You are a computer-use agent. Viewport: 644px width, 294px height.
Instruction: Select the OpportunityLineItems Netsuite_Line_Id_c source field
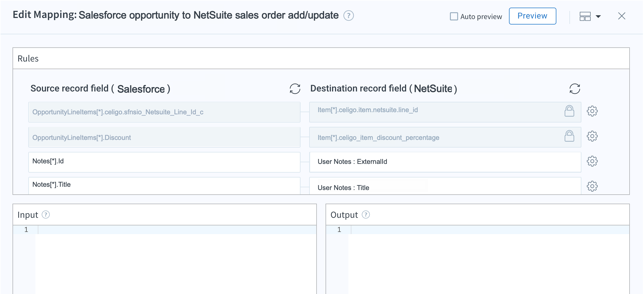(164, 112)
